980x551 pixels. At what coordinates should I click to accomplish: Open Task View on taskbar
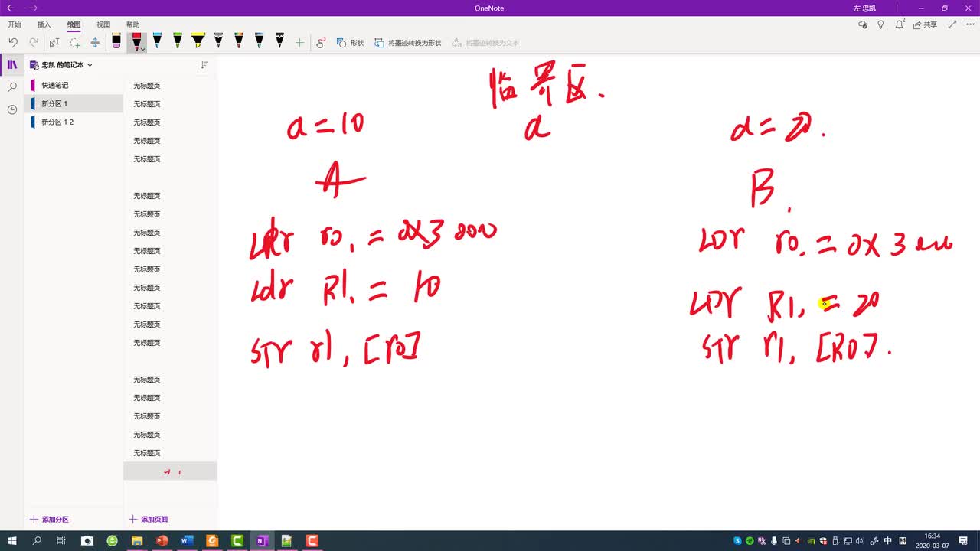pos(61,540)
